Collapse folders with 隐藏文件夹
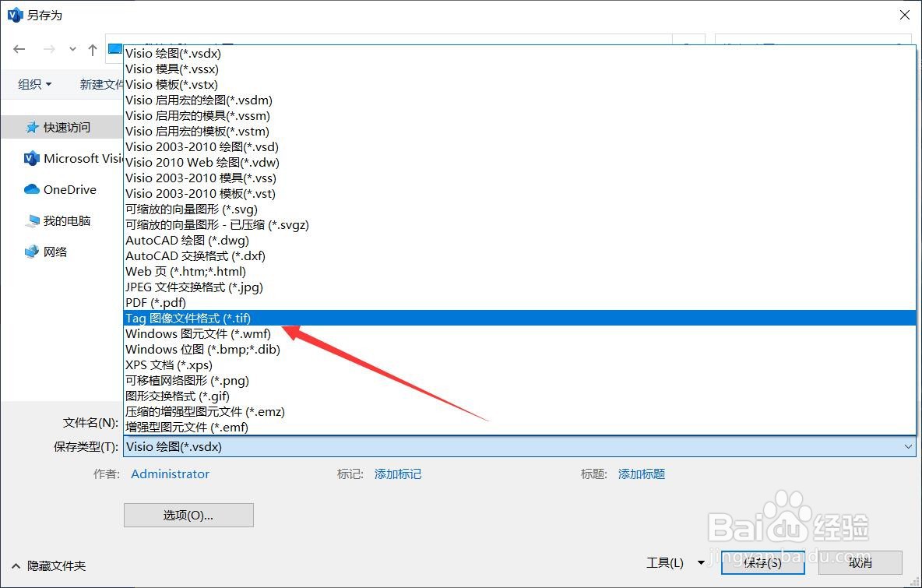The image size is (922, 588). (49, 565)
